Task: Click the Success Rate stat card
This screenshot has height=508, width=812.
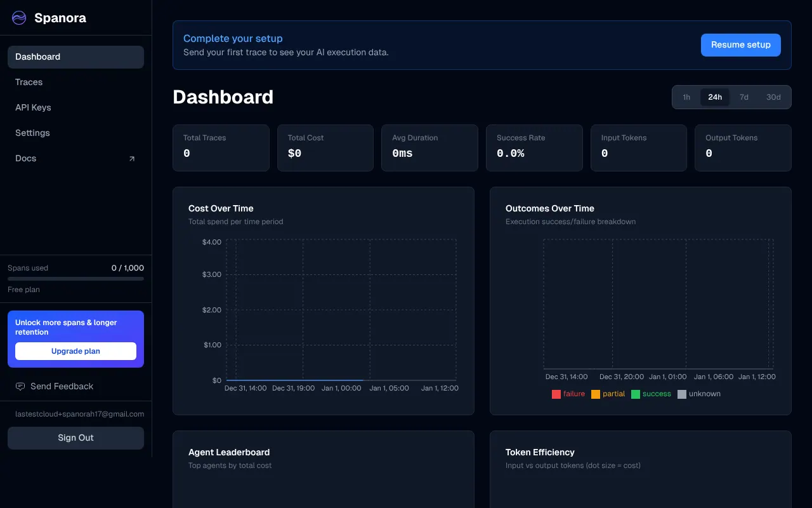Action: (x=534, y=148)
